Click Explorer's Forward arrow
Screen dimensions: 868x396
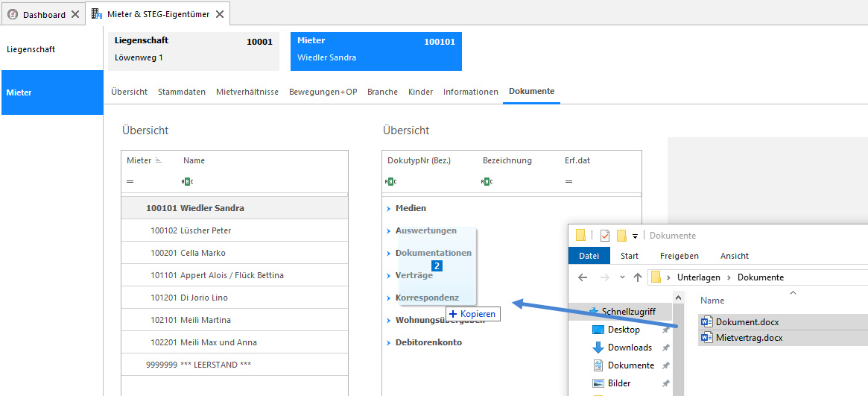pos(604,277)
